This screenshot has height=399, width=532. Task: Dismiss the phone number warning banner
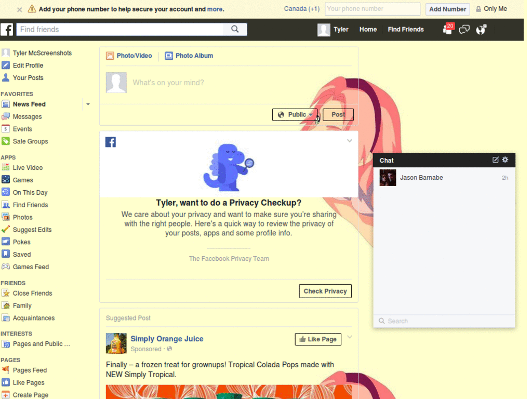coord(19,9)
